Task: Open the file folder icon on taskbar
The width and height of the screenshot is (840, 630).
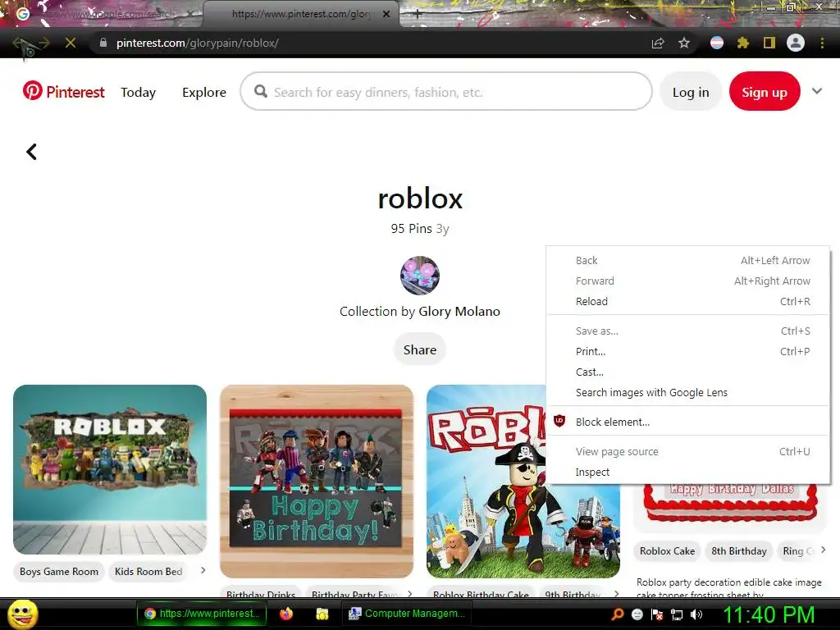Action: tap(322, 614)
